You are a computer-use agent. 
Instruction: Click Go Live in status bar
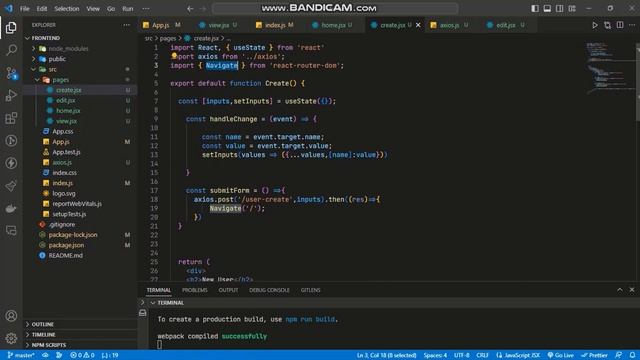pos(560,355)
